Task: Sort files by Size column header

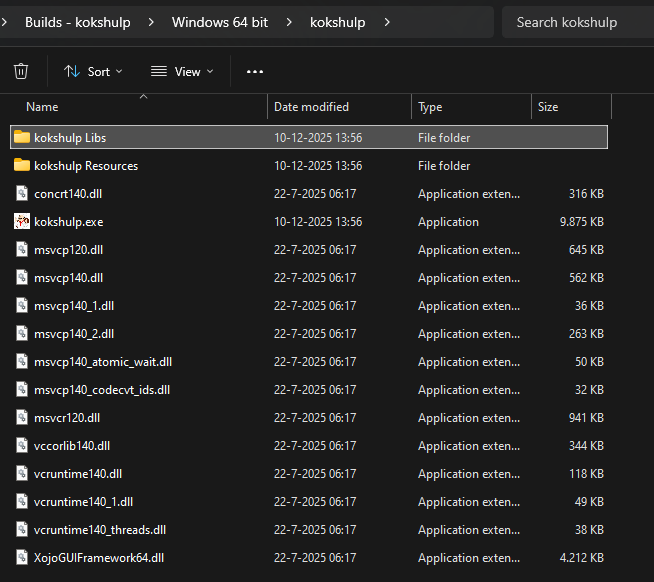Action: pyautogui.click(x=548, y=107)
